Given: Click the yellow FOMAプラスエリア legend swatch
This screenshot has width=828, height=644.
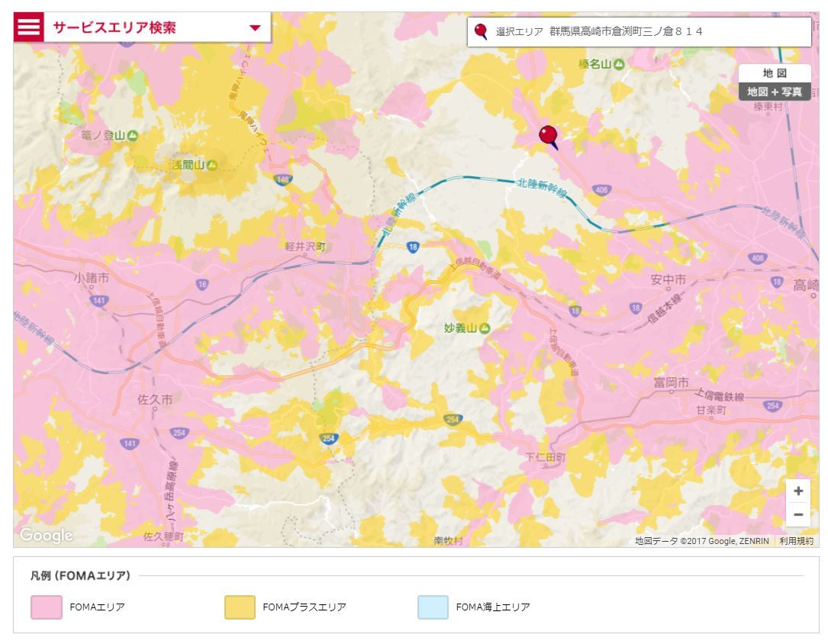Looking at the screenshot, I should (240, 607).
